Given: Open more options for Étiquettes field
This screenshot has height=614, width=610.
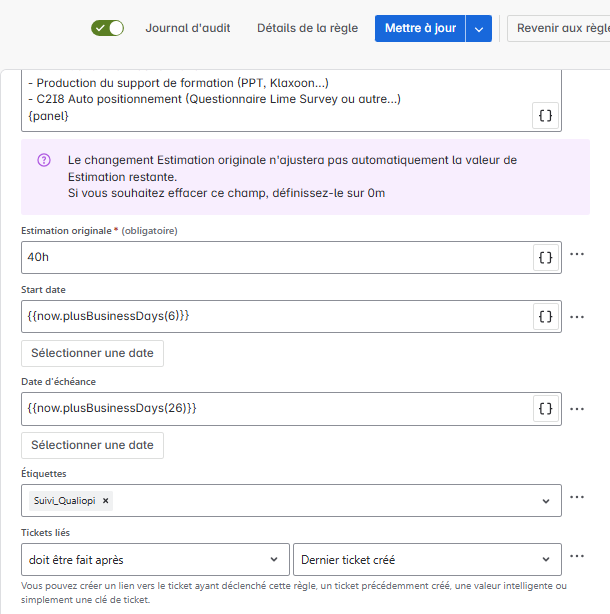Looking at the screenshot, I should pos(577,497).
